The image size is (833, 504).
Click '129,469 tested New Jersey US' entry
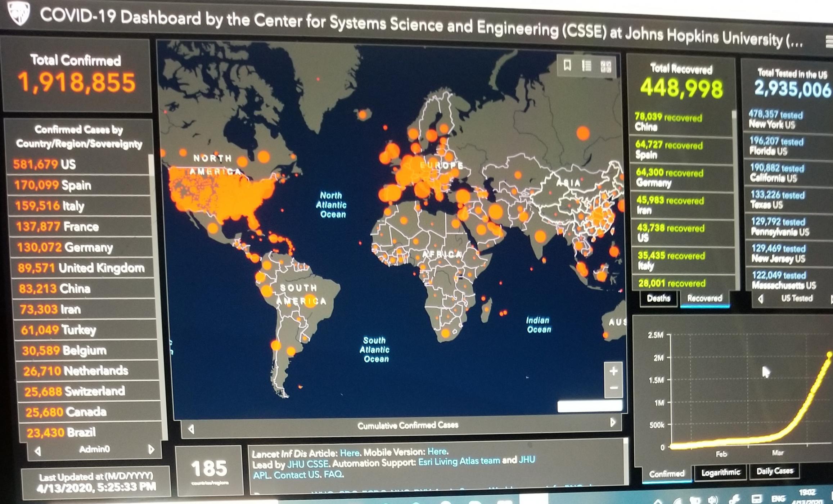(x=790, y=253)
